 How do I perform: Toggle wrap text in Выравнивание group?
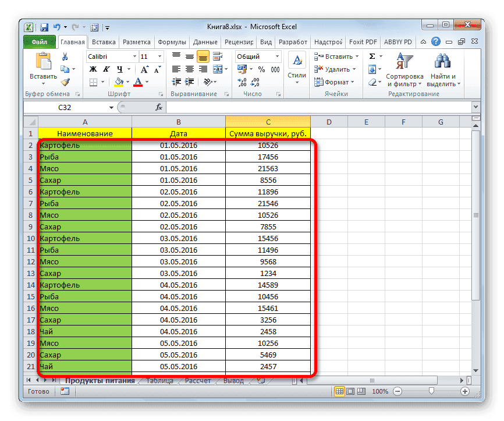point(218,55)
